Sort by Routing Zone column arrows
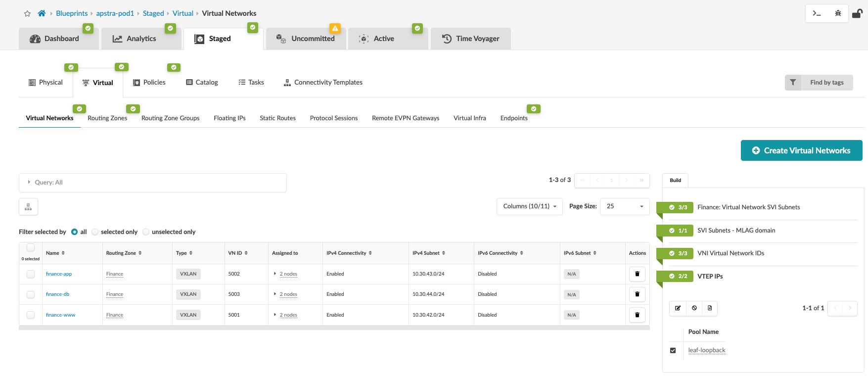The width and height of the screenshot is (868, 377). tap(140, 253)
